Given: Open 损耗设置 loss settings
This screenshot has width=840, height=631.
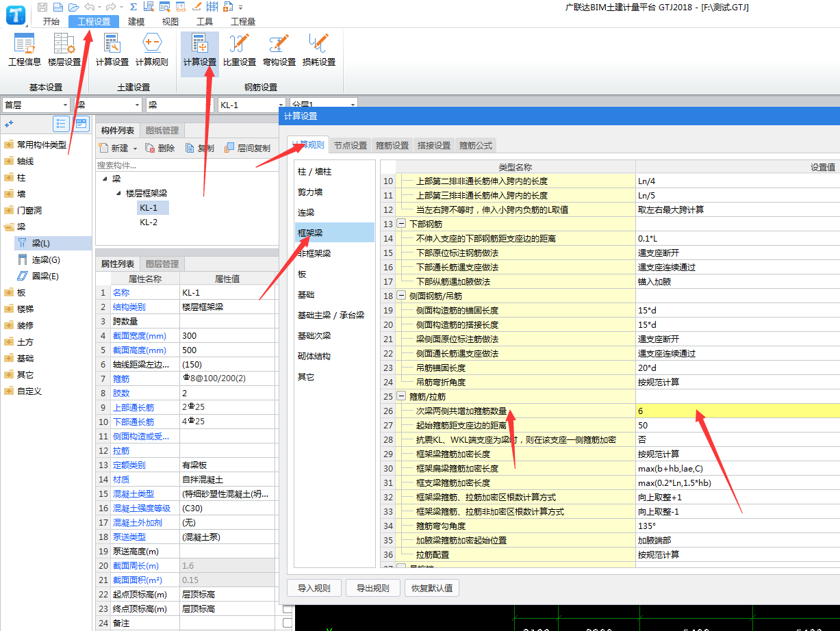Looking at the screenshot, I should pyautogui.click(x=319, y=51).
